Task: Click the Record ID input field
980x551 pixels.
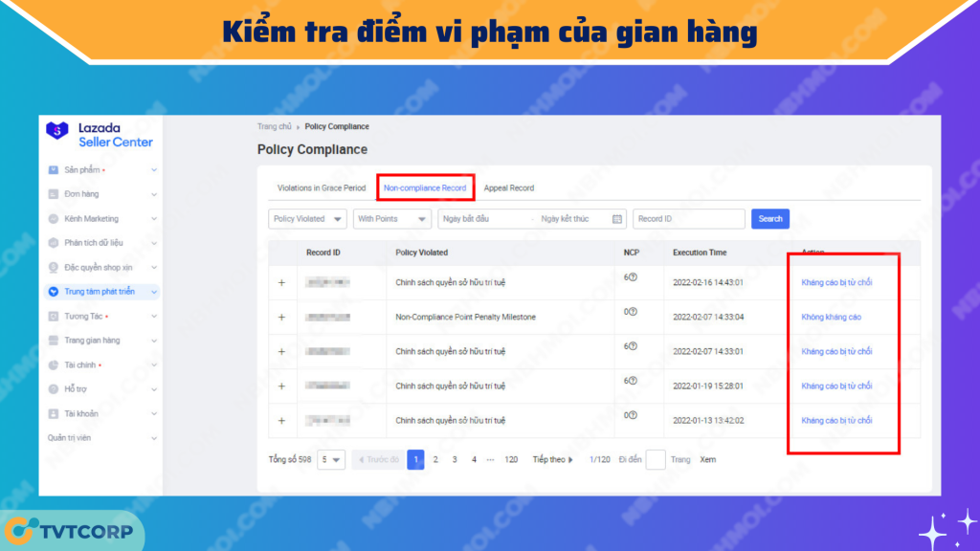Action: coord(688,219)
